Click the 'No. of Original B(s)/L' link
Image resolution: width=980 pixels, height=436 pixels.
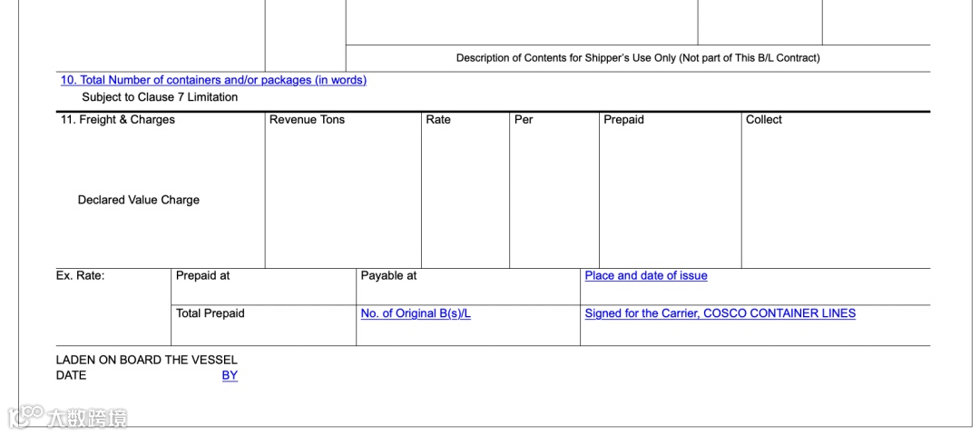click(416, 313)
